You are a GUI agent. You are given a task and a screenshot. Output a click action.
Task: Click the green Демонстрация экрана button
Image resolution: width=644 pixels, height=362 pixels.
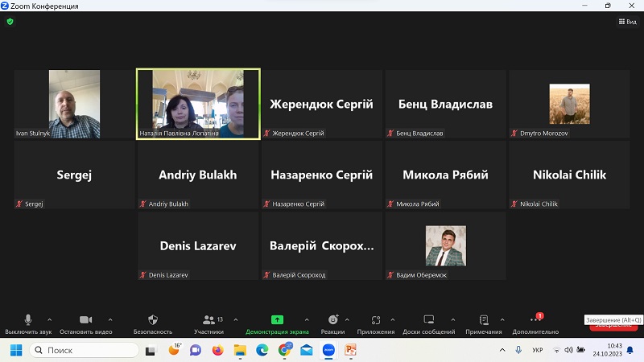coord(277,320)
